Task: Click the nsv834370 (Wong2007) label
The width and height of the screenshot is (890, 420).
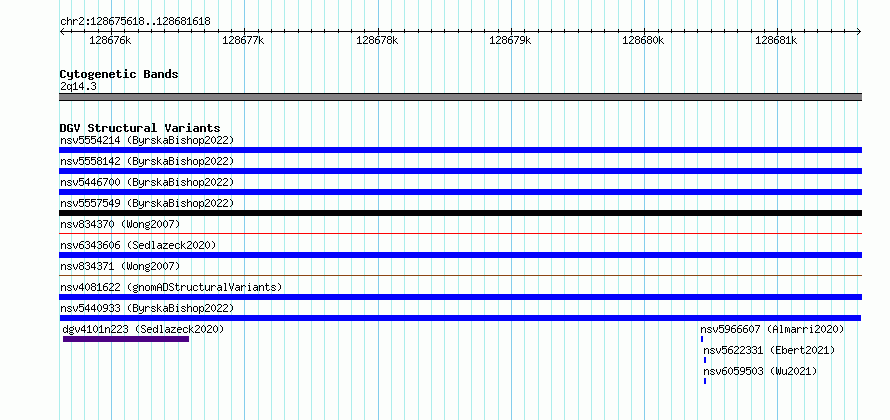Action: click(120, 224)
